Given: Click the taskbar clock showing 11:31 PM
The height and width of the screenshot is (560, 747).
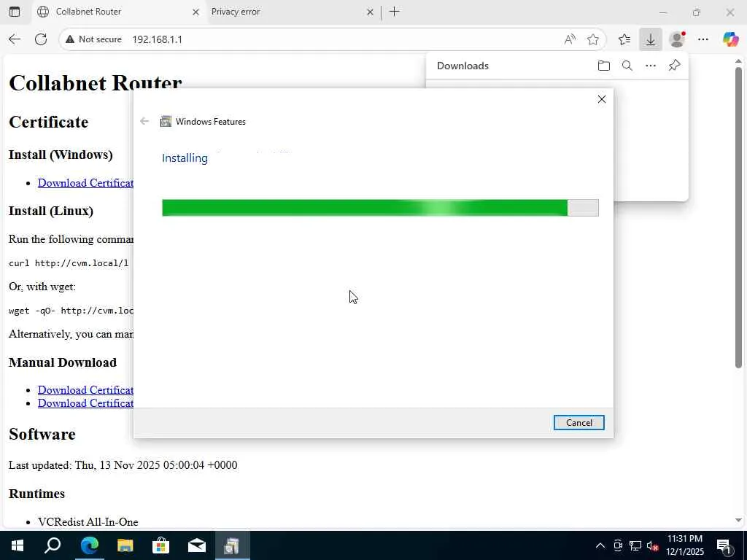Looking at the screenshot, I should point(684,545).
